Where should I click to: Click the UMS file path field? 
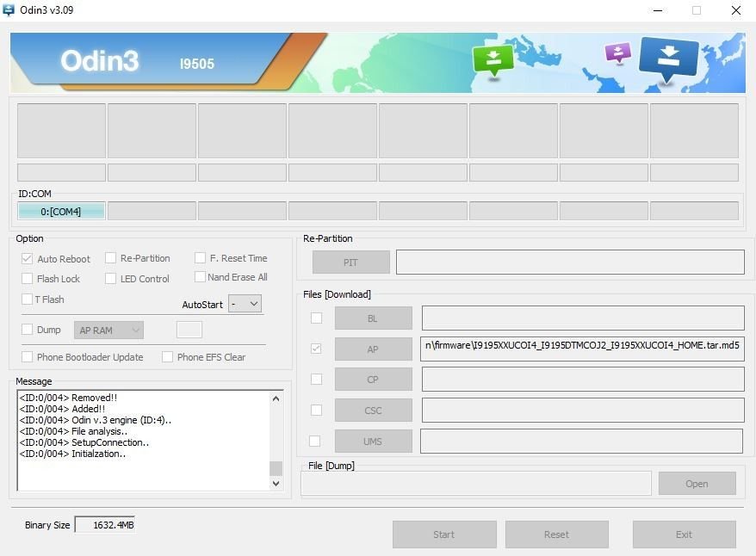(x=581, y=441)
